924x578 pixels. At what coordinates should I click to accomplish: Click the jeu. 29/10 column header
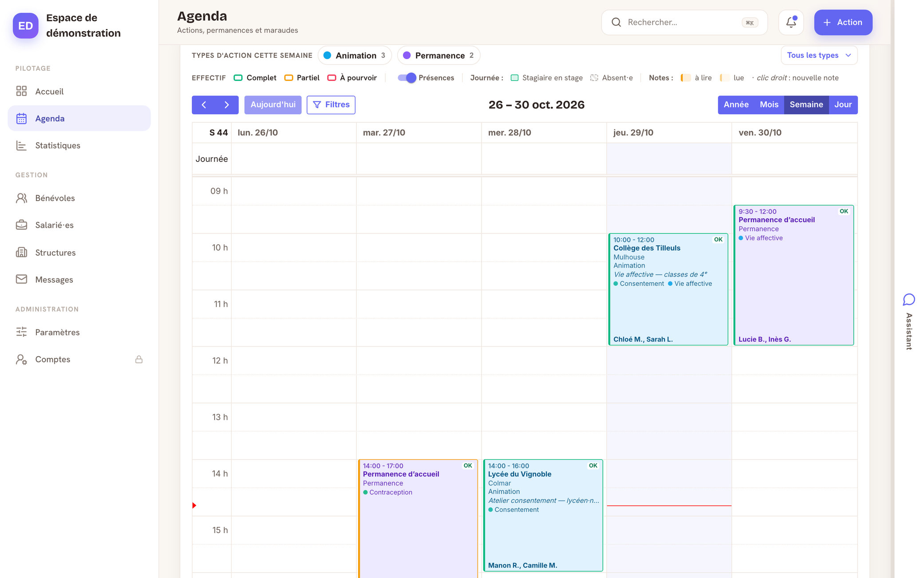(x=669, y=132)
